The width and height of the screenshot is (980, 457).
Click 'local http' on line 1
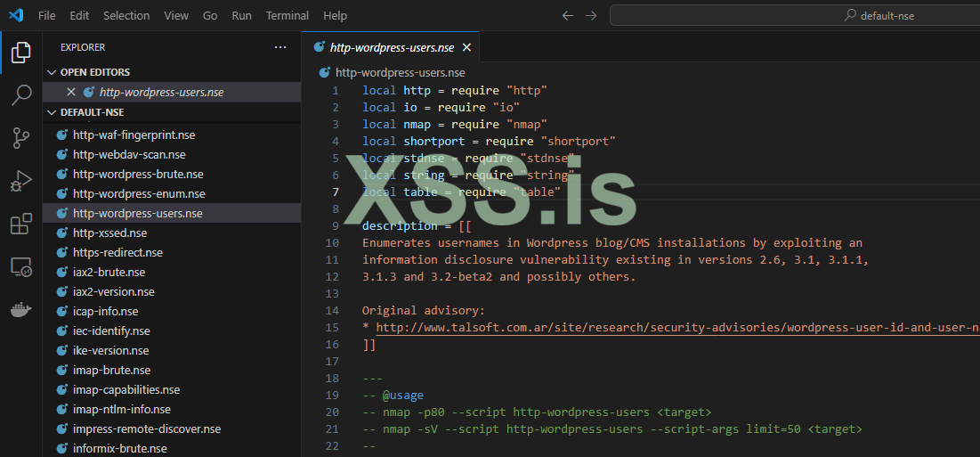(396, 91)
